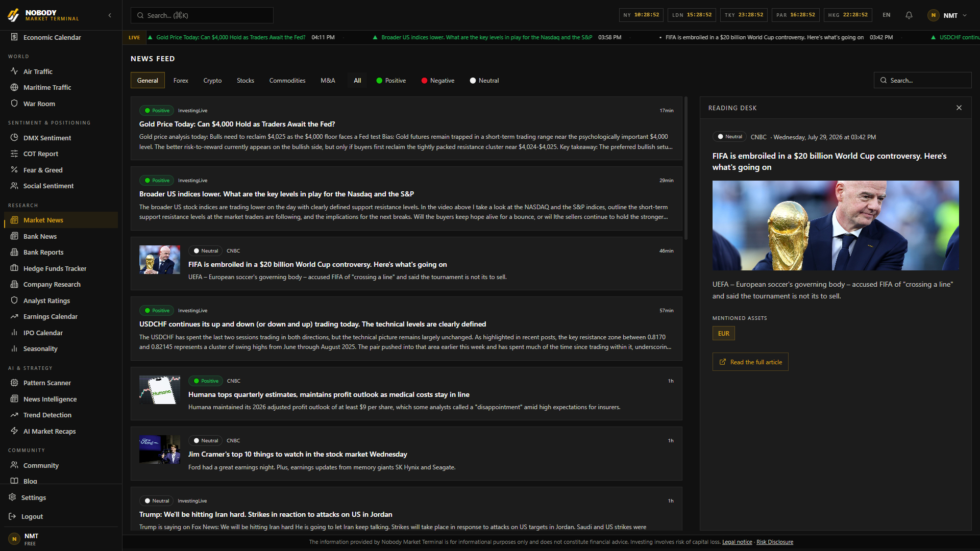This screenshot has height=551, width=980.
Task: Open Economic Calendar icon in sidebar
Action: pyautogui.click(x=14, y=37)
